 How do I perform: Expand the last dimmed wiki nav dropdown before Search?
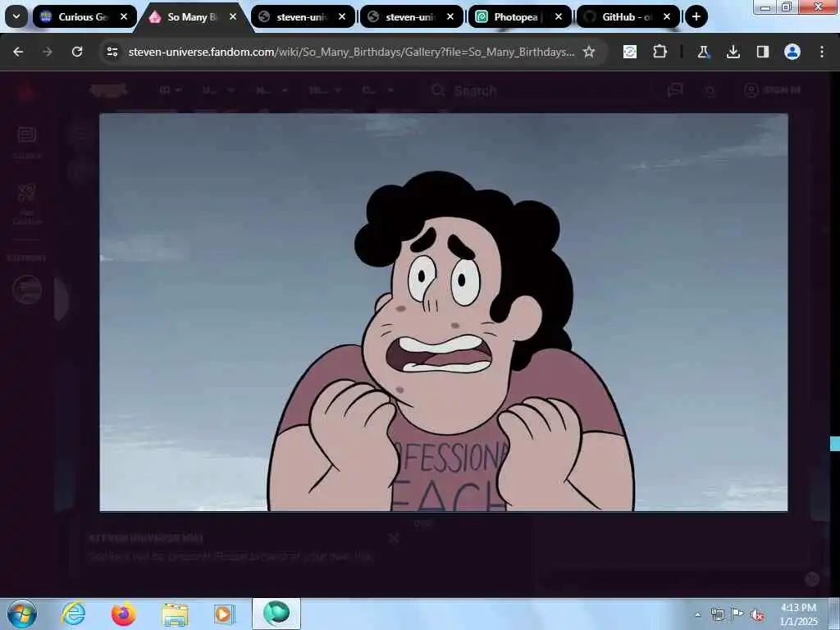(x=379, y=90)
